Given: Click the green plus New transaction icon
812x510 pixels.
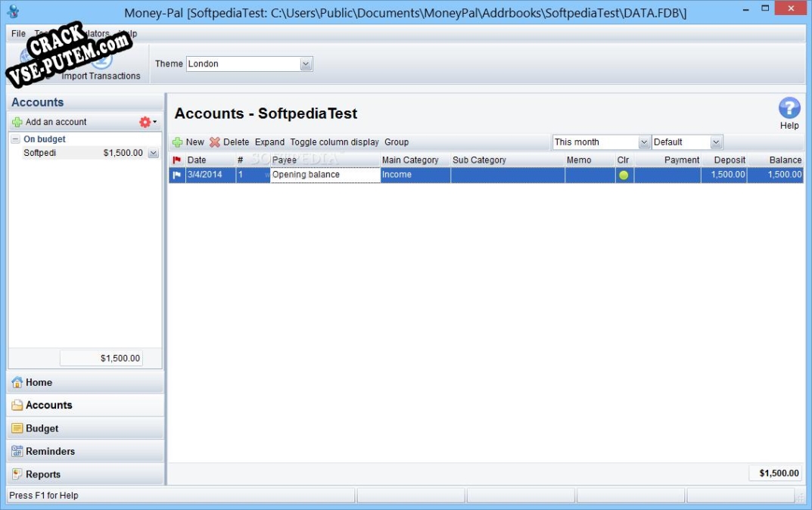Looking at the screenshot, I should point(178,142).
